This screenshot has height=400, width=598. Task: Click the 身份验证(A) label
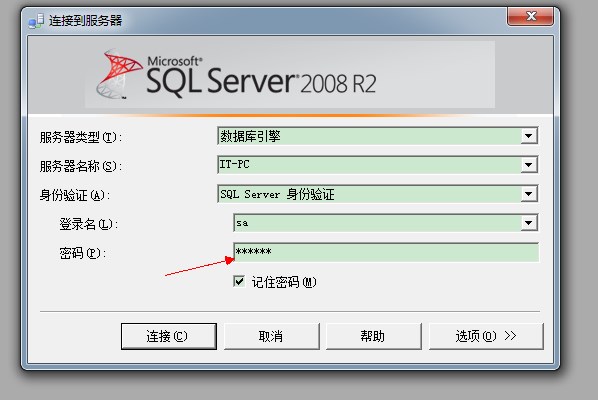(74, 195)
